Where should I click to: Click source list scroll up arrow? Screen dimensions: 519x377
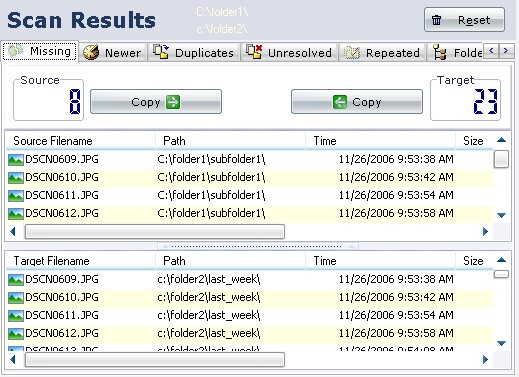pos(501,140)
